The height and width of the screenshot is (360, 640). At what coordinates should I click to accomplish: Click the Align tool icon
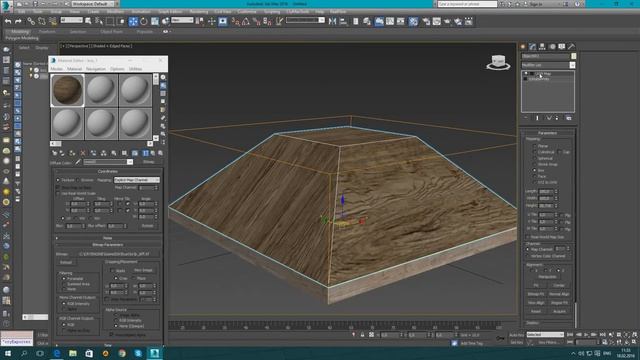(x=343, y=21)
